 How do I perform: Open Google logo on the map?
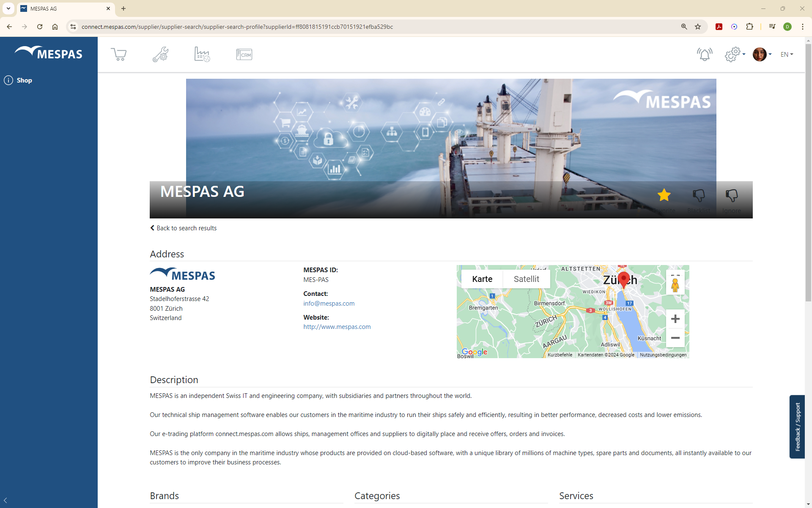point(475,352)
